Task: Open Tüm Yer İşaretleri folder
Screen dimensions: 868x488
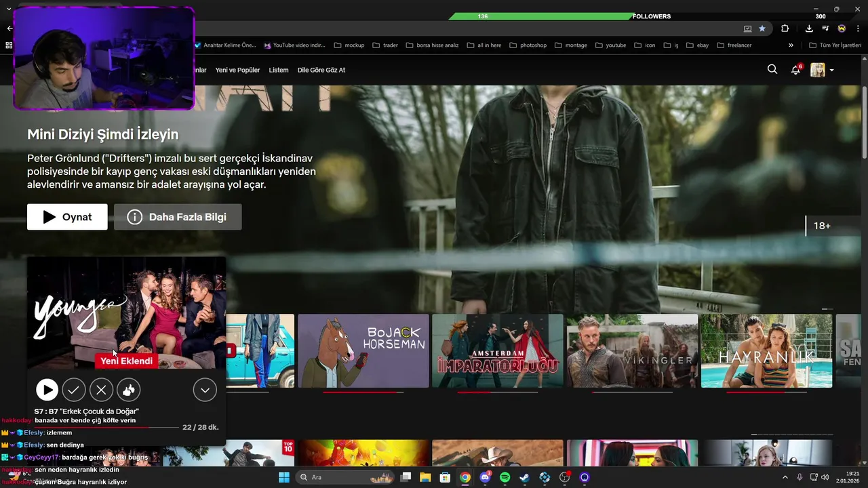Action: click(835, 45)
